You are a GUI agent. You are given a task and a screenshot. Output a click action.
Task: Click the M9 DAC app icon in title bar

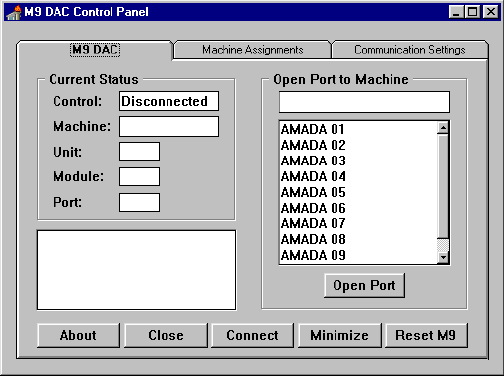click(14, 12)
